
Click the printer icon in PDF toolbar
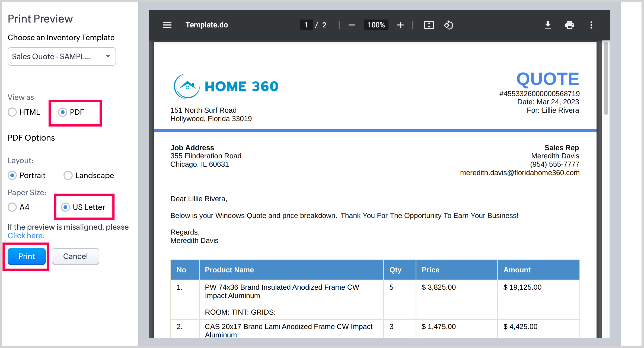coord(569,25)
